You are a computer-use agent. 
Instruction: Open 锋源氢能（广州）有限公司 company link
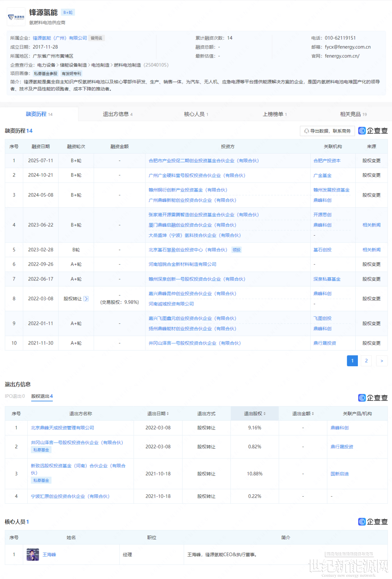(60, 38)
